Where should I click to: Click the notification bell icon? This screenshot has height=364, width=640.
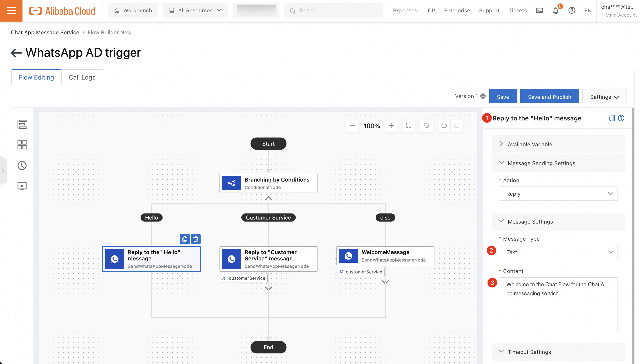(555, 11)
